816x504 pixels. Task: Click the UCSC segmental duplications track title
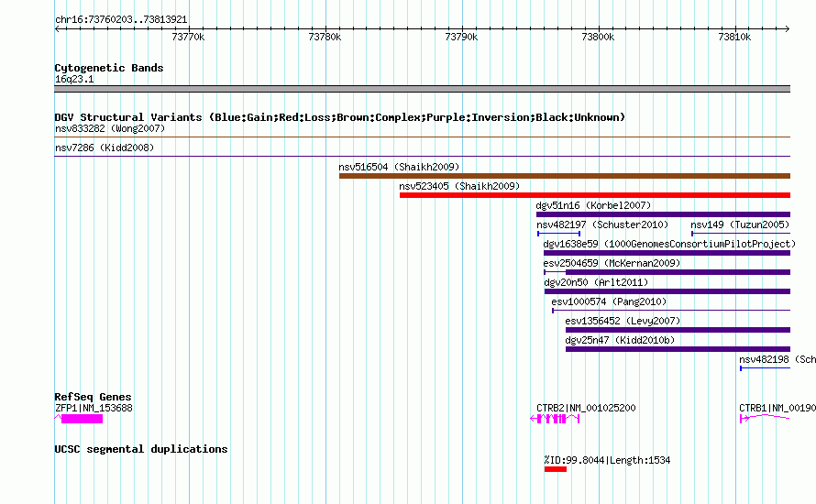point(141,449)
